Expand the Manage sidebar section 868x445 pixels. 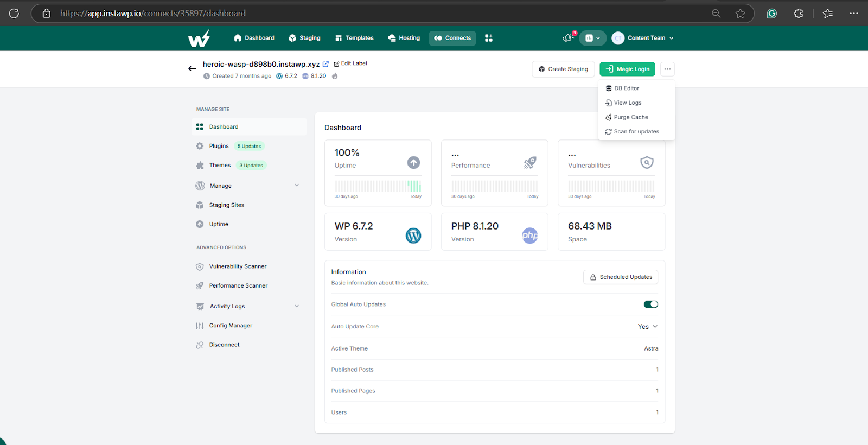coord(248,186)
